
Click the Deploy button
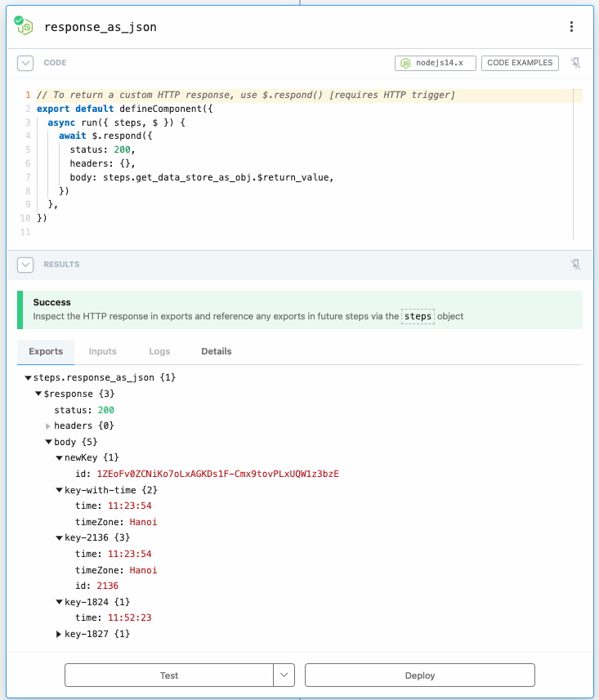pos(419,675)
